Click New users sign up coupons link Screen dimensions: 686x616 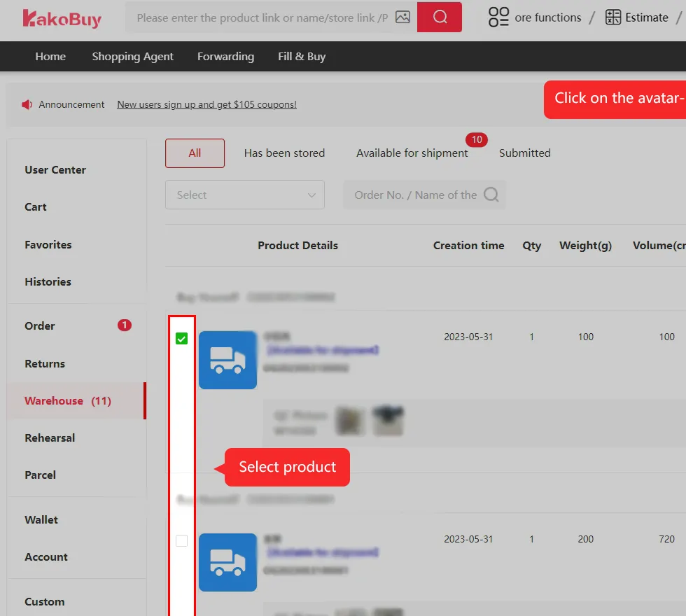click(x=206, y=104)
